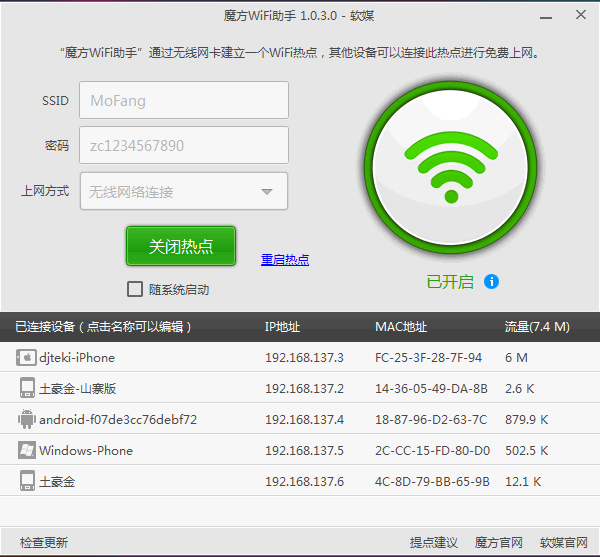Click the Windows logo icon for Windows-Phone
600x557 pixels.
click(x=26, y=450)
